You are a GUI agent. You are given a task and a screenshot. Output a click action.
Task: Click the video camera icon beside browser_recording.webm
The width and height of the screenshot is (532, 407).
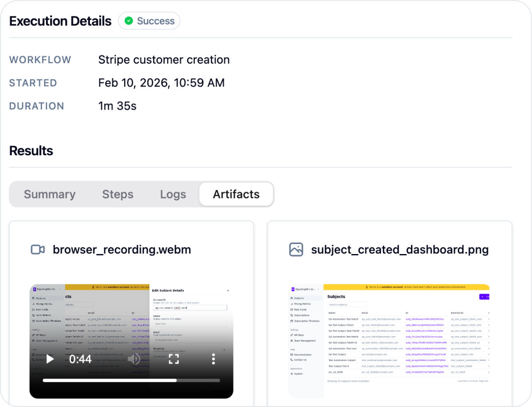click(x=37, y=249)
